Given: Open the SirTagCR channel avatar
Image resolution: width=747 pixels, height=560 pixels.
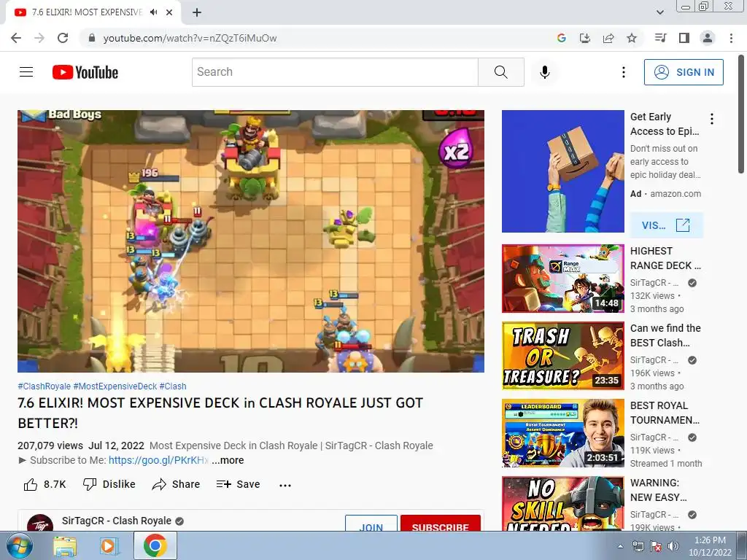Looking at the screenshot, I should pyautogui.click(x=40, y=523).
